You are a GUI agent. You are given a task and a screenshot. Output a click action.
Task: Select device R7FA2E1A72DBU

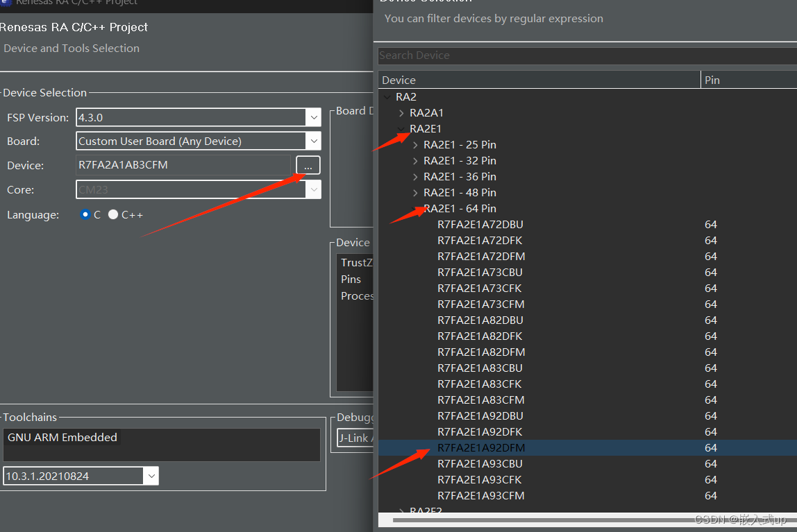pos(480,224)
